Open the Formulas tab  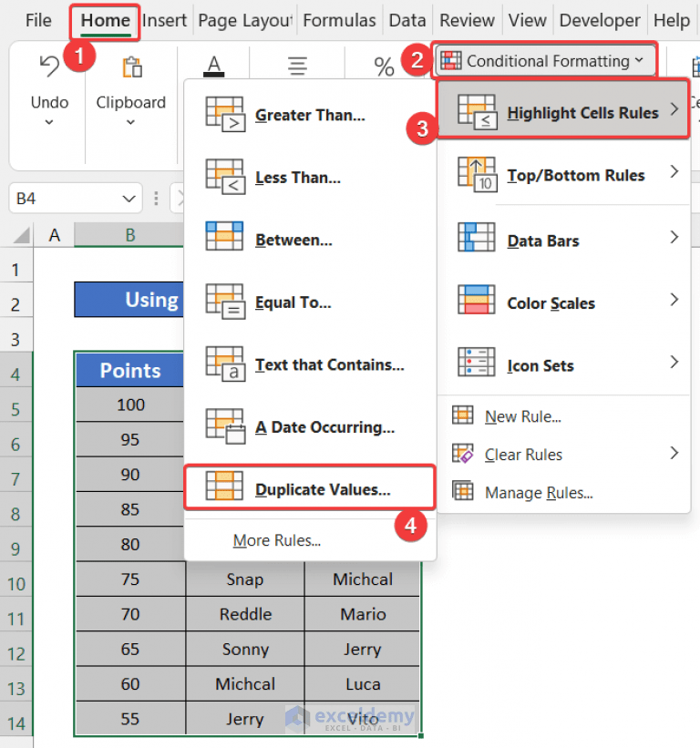tap(339, 21)
